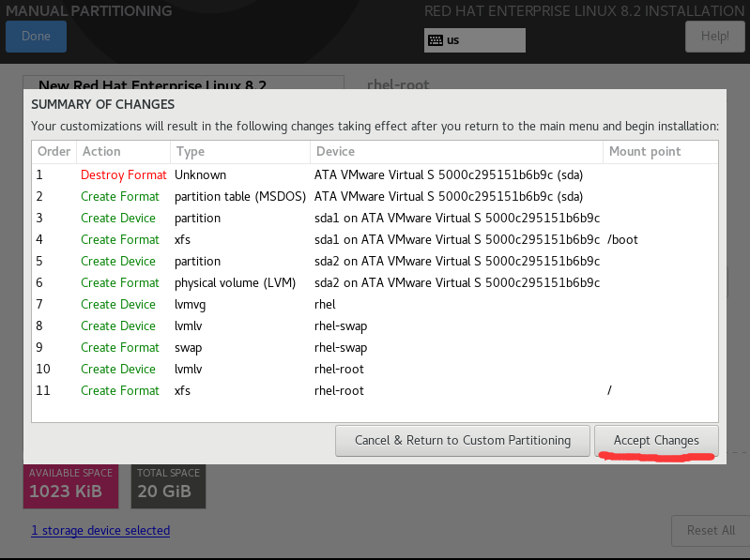Viewport: 750px width, 560px height.
Task: Select 'partition table (MSDOS)' type cell
Action: pos(239,196)
